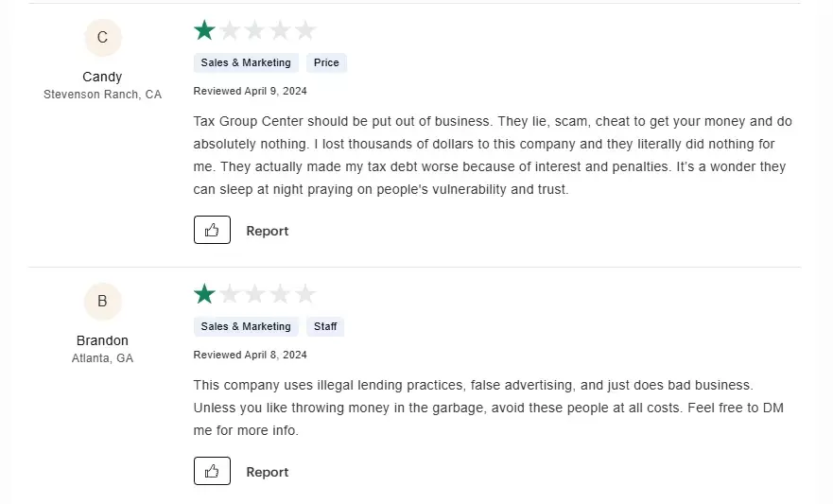833x504 pixels.
Task: Open reviewer Brandon's name
Action: 102,340
